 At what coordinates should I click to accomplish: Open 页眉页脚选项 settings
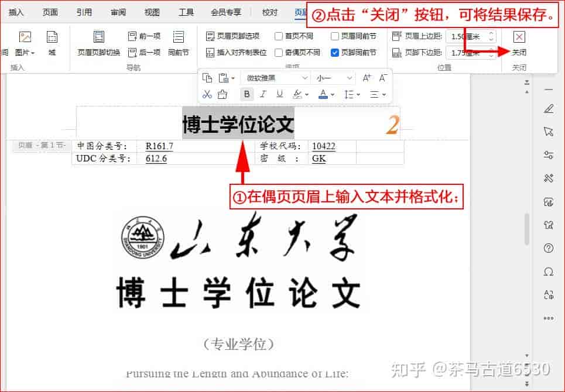(x=233, y=36)
